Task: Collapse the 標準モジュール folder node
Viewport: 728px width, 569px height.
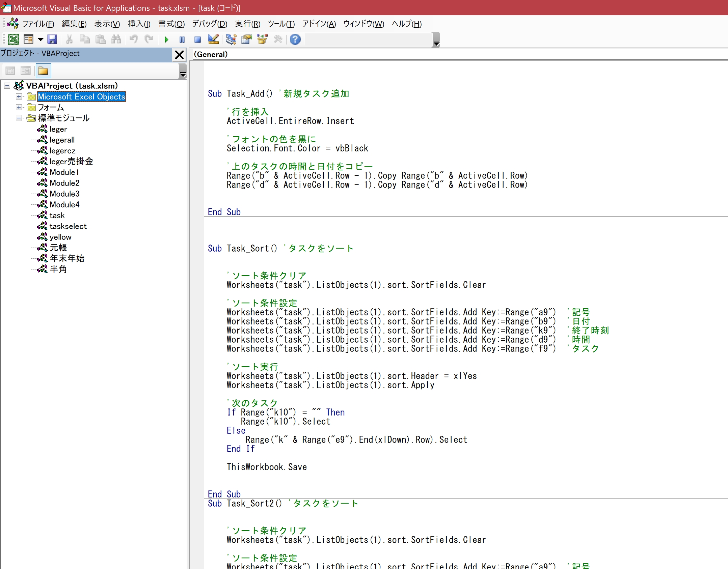Action: tap(19, 118)
